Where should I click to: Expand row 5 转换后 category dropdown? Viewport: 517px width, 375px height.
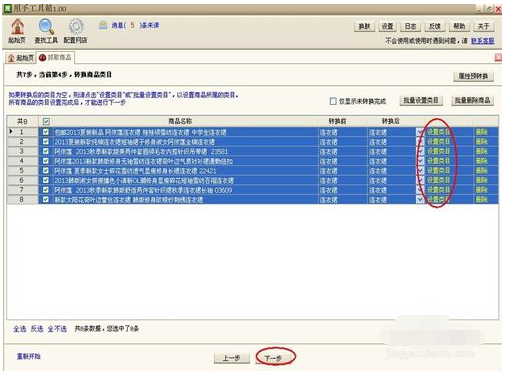(x=420, y=171)
